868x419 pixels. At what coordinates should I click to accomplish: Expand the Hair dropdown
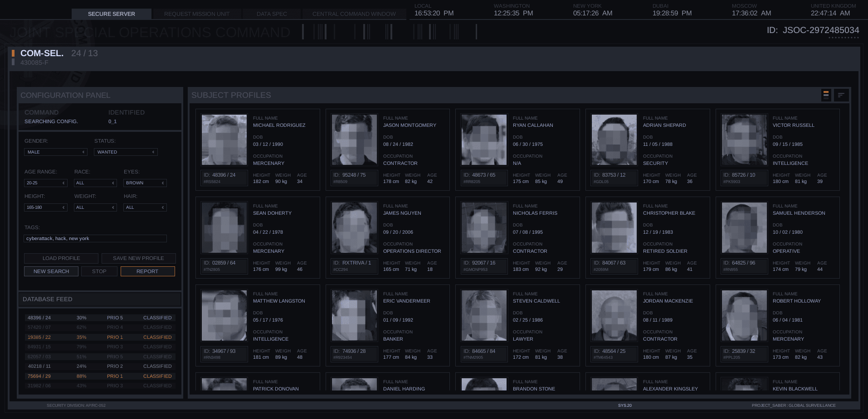click(145, 207)
